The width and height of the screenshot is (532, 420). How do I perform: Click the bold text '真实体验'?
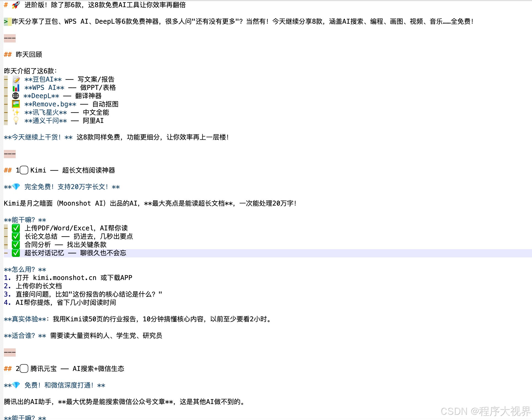click(25, 319)
